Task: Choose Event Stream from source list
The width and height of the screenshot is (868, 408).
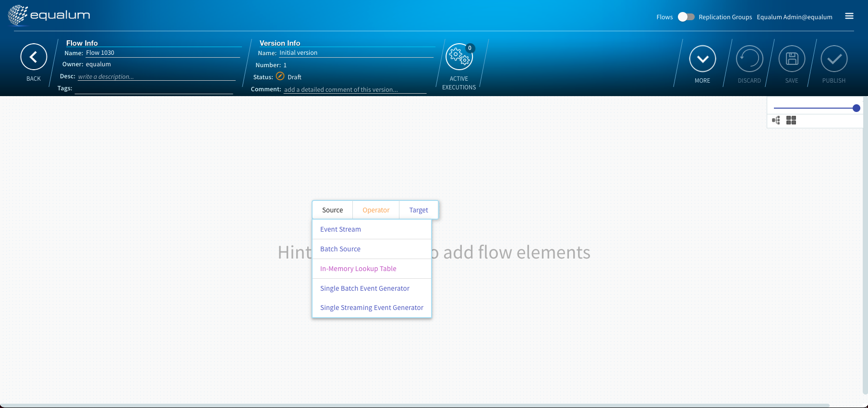Action: [x=372, y=229]
